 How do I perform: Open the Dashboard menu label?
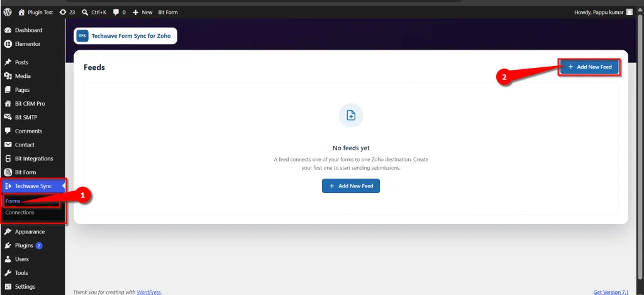coord(29,30)
